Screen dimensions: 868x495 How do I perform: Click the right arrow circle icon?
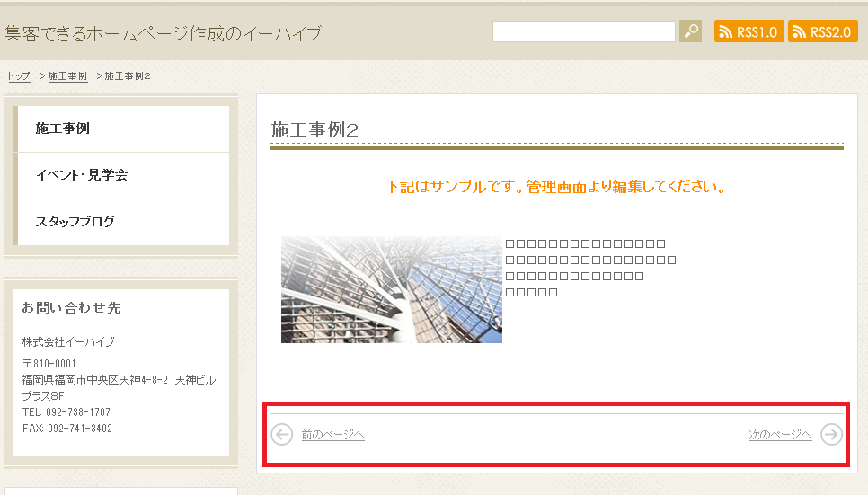pos(832,435)
